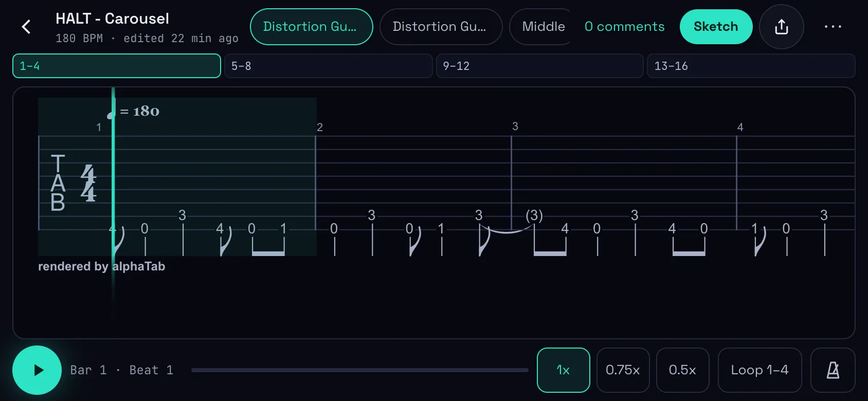This screenshot has height=401, width=868.
Task: Click bar number 3 in the tab
Action: click(x=515, y=126)
